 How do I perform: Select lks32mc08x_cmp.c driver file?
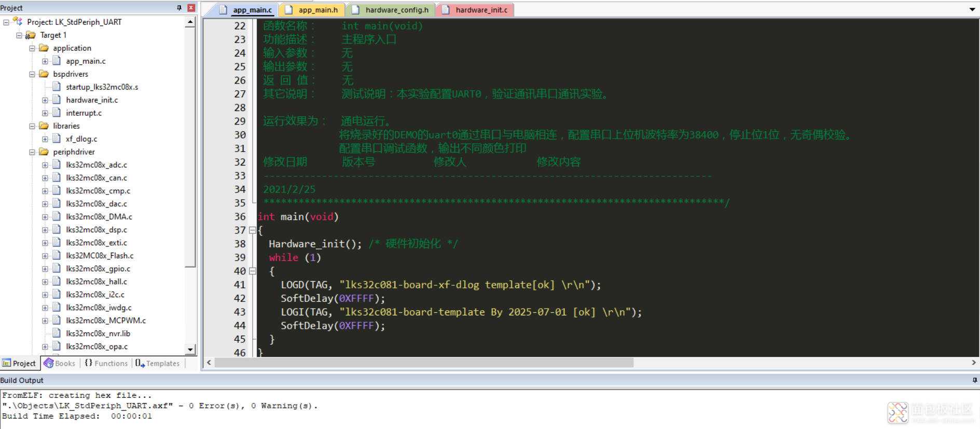tap(98, 190)
